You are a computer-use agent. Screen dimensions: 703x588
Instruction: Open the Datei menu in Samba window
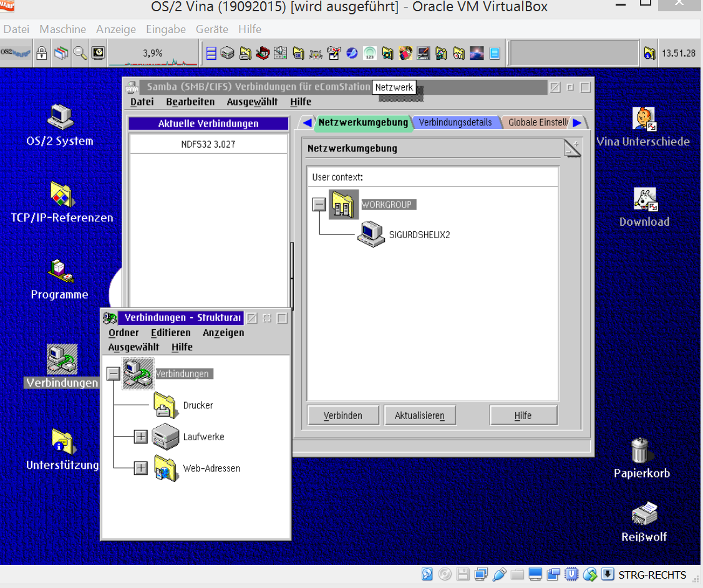(x=142, y=102)
